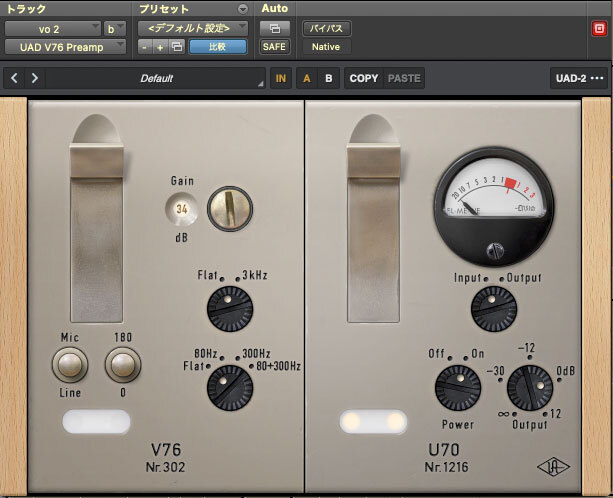This screenshot has height=498, width=613.
Task: Open the b insert slot dropdown
Action: (x=115, y=29)
